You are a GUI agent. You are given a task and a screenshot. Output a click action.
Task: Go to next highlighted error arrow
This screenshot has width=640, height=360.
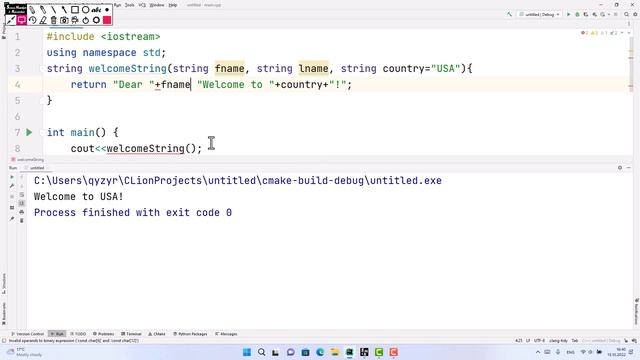[629, 33]
